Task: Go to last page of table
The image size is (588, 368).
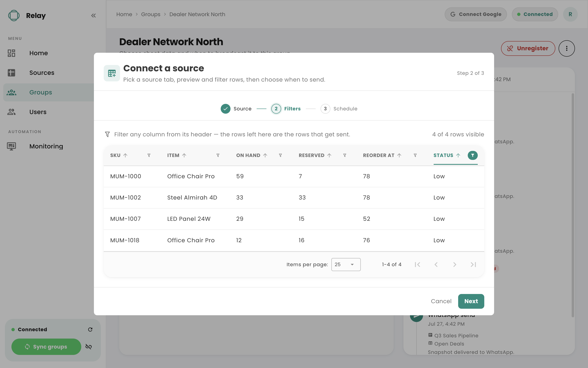Action: coord(473,264)
